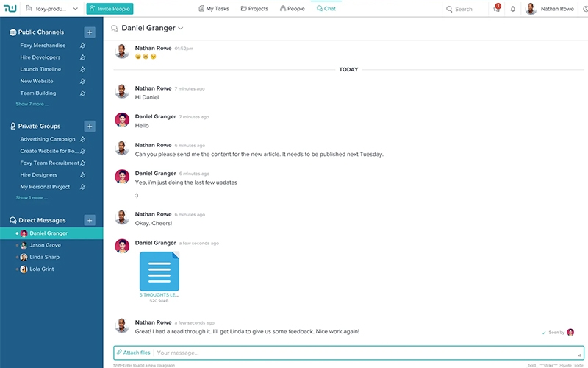
Task: Go to the People tab
Action: (292, 8)
